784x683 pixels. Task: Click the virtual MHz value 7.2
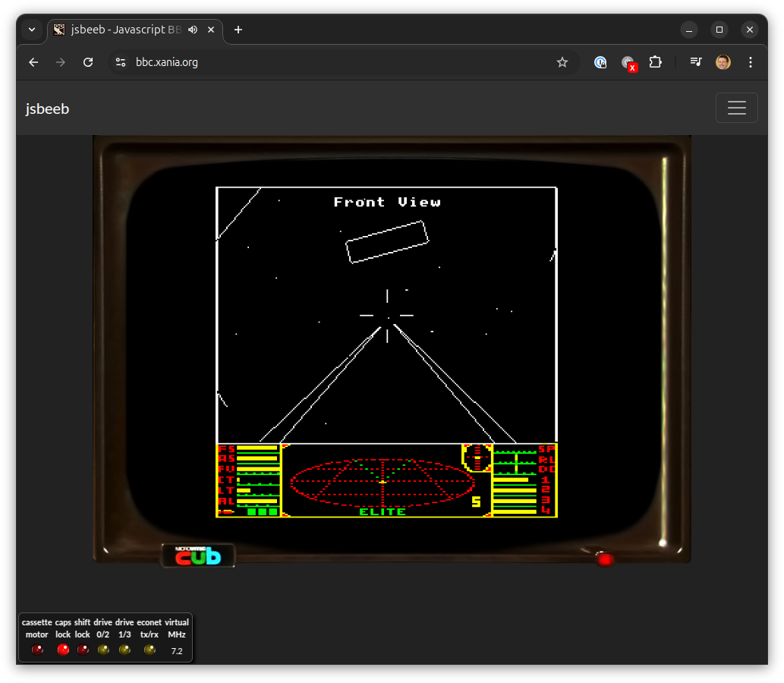(x=177, y=651)
